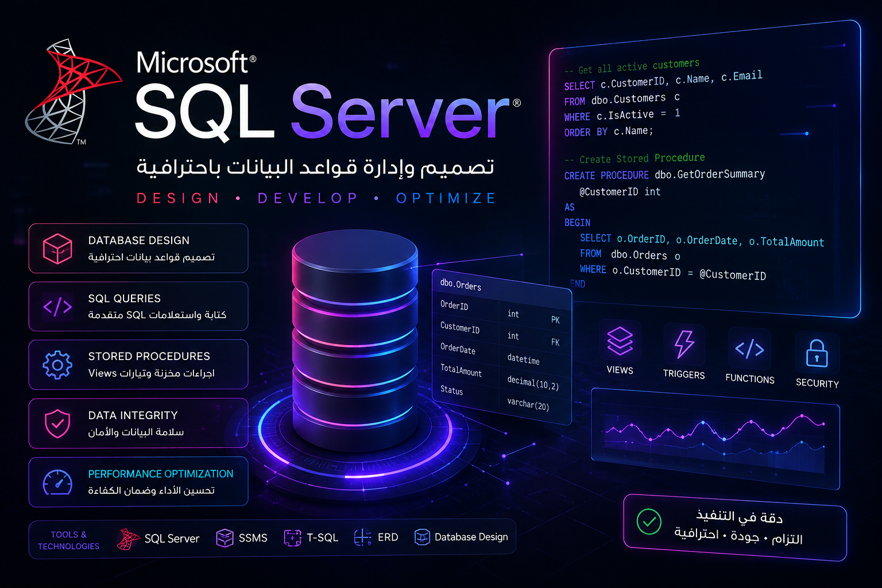Click the 'FK' key marker
Image resolution: width=882 pixels, height=588 pixels.
coord(555,342)
